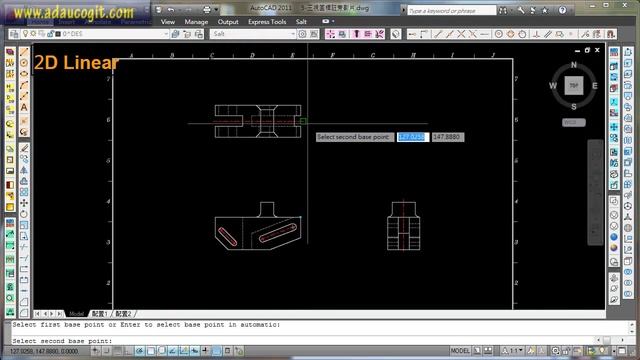The height and width of the screenshot is (360, 640).
Task: Expand the Quick Access toolbar dropdown arrow
Action: coord(216,9)
